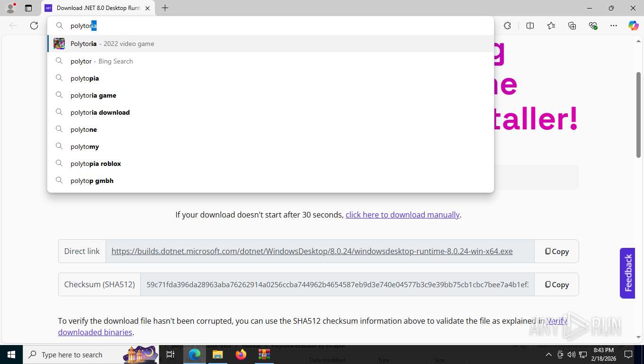
Task: Toggle the split screen icon
Action: pos(530,26)
